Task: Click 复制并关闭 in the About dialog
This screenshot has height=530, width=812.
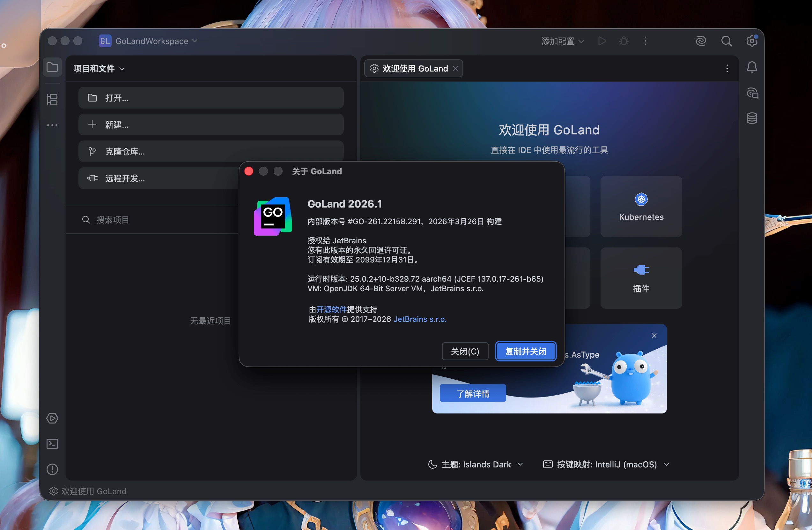Action: [x=525, y=351]
